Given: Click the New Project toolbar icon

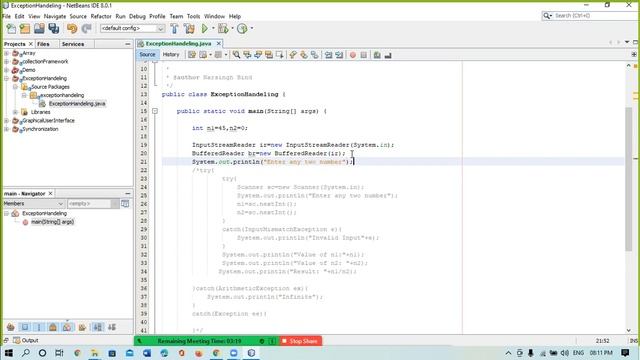Looking at the screenshot, I should pos(25,29).
